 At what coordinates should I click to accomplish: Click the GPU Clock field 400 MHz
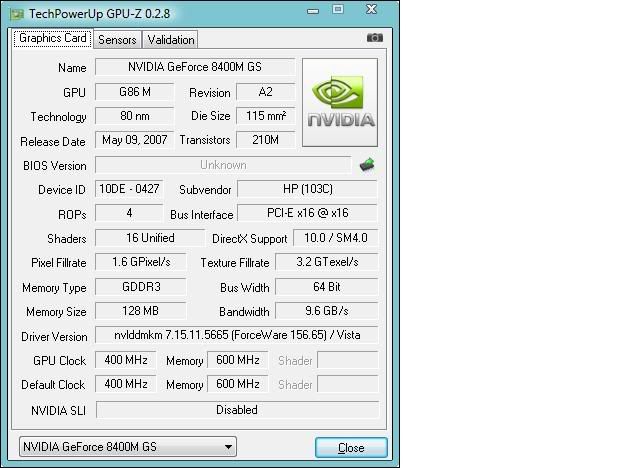pos(126,360)
